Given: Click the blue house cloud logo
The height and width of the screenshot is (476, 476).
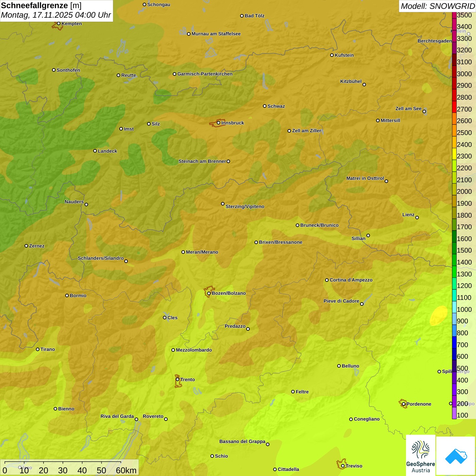Looking at the screenshot, I should click(456, 456).
